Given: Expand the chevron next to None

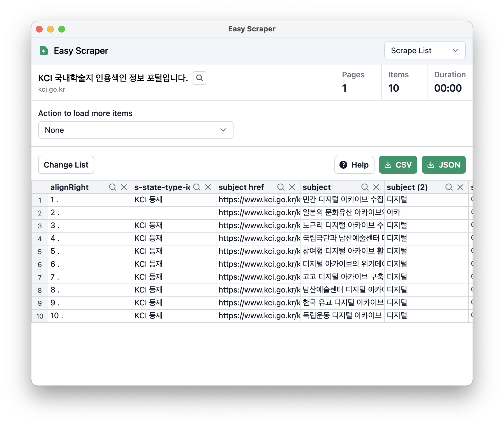Looking at the screenshot, I should point(223,130).
